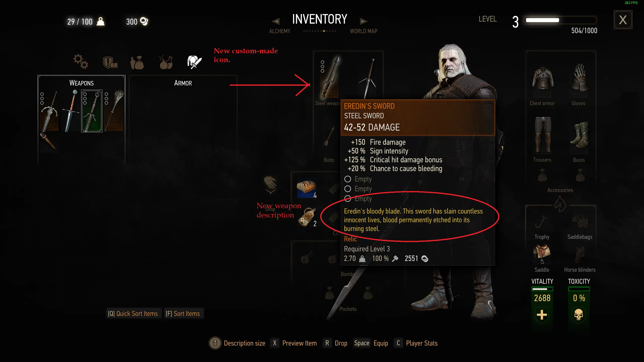This screenshot has width=644, height=362.
Task: Select the armor and sword filter icon
Action: pyautogui.click(x=194, y=62)
